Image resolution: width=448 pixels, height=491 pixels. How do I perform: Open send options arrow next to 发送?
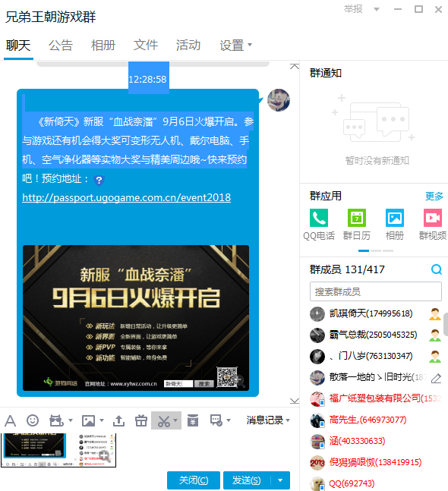pyautogui.click(x=280, y=480)
